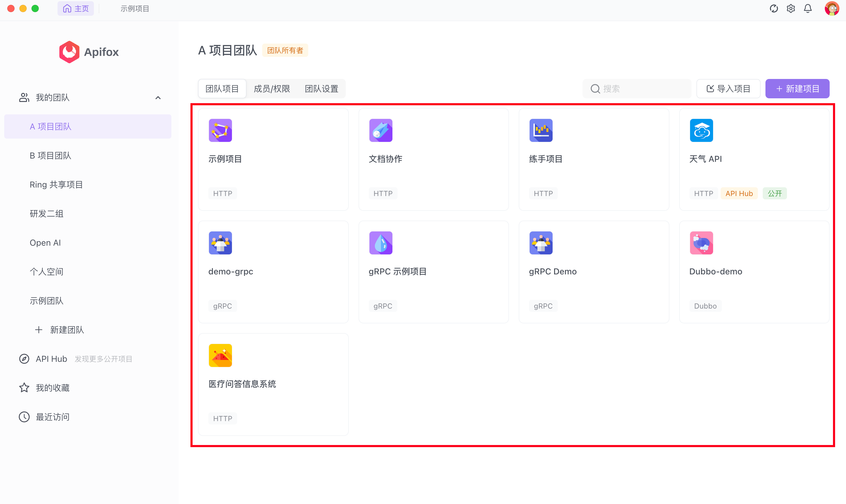Open the 示例项目 tab in title bar
This screenshot has width=846, height=504.
coord(135,8)
